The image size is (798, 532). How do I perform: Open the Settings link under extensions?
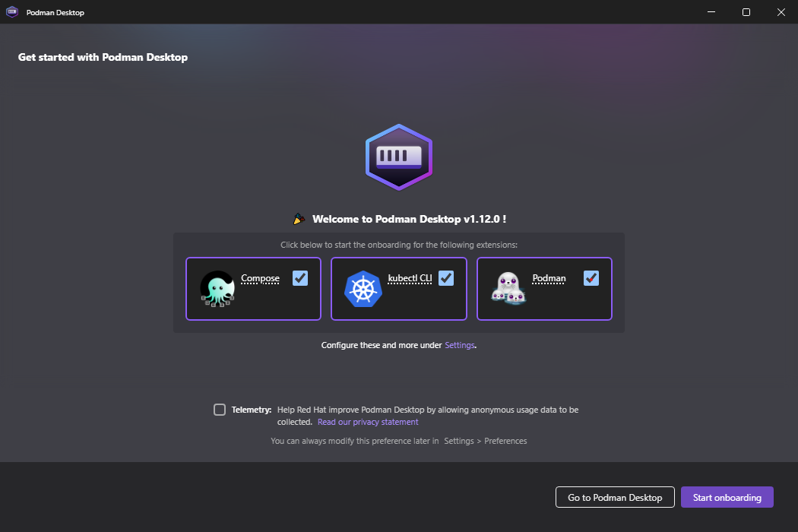[x=460, y=345]
